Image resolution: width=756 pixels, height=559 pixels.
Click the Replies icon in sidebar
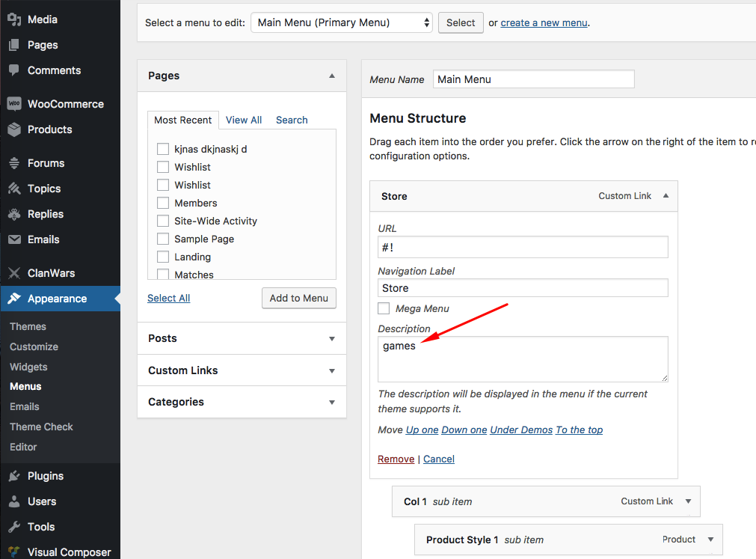coord(14,214)
